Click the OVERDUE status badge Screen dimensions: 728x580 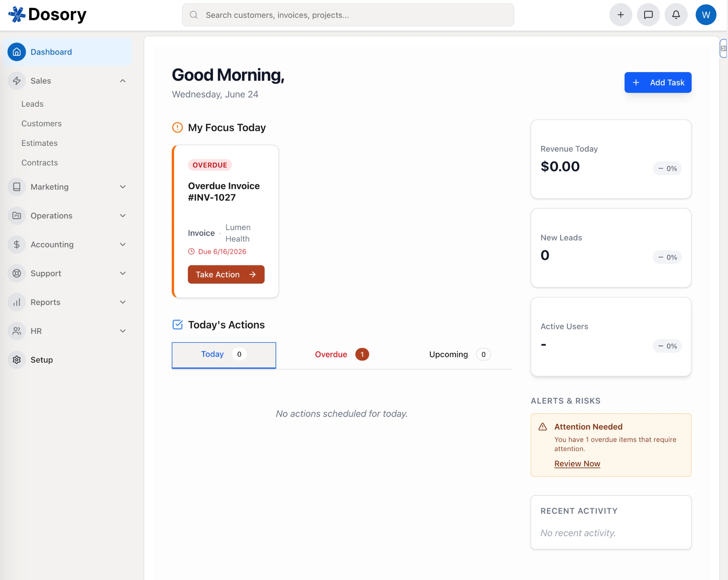pyautogui.click(x=210, y=165)
